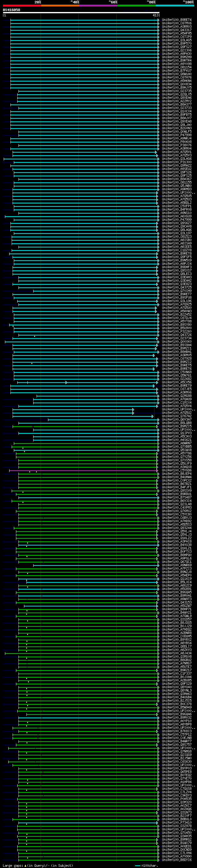Image resolution: width=197 pixels, height=868 pixels.
Task: Click the purple alignment bar for C5YGD6
Action: (x=83, y=470)
